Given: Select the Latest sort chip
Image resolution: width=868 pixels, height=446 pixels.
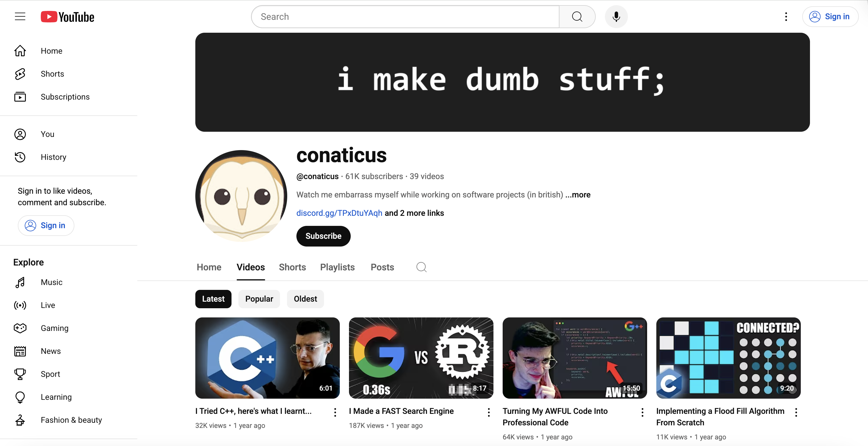Looking at the screenshot, I should [213, 299].
